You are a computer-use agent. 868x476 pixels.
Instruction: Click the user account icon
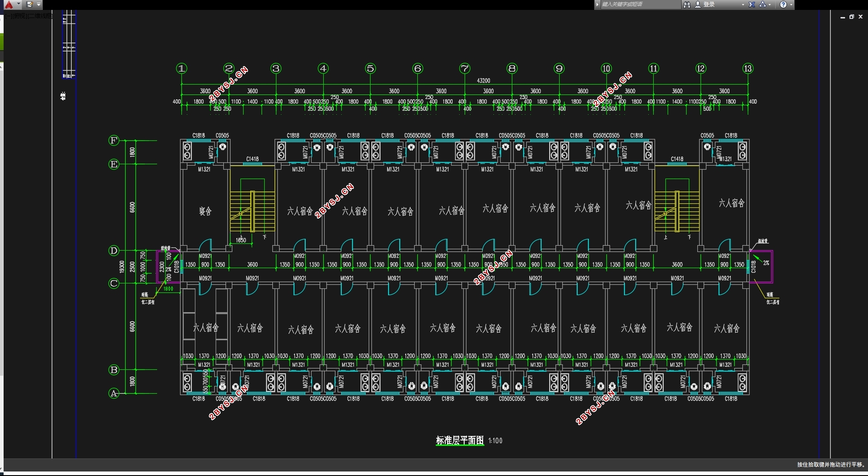(698, 4)
